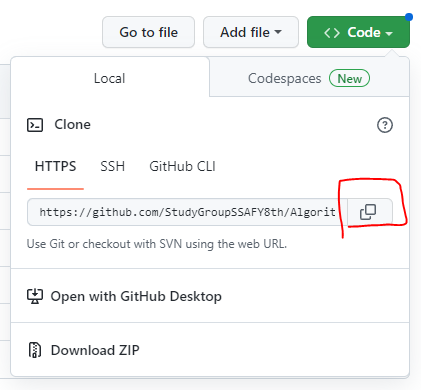
Task: Select the GitHub CLI clone method
Action: 182,166
